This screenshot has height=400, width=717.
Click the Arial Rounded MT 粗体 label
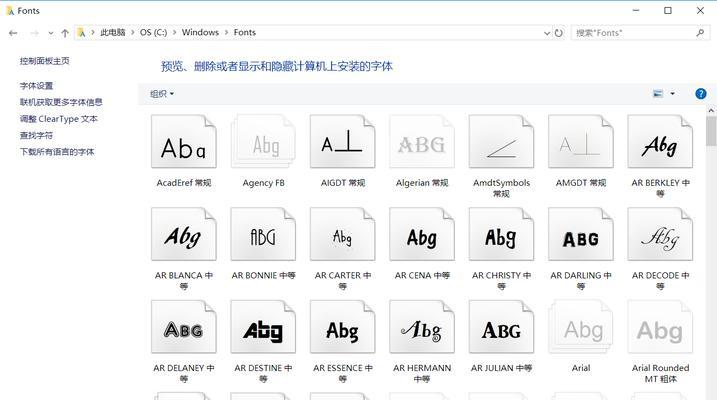coord(660,373)
